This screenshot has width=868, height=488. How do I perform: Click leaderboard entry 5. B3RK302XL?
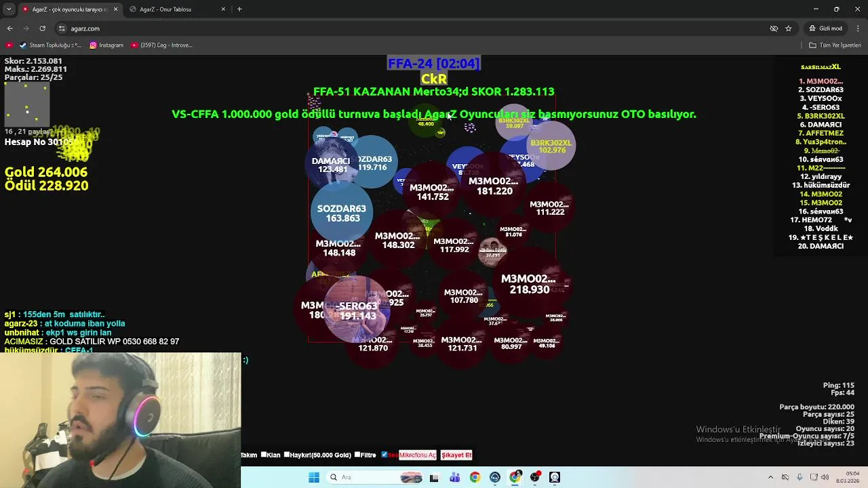coord(821,116)
